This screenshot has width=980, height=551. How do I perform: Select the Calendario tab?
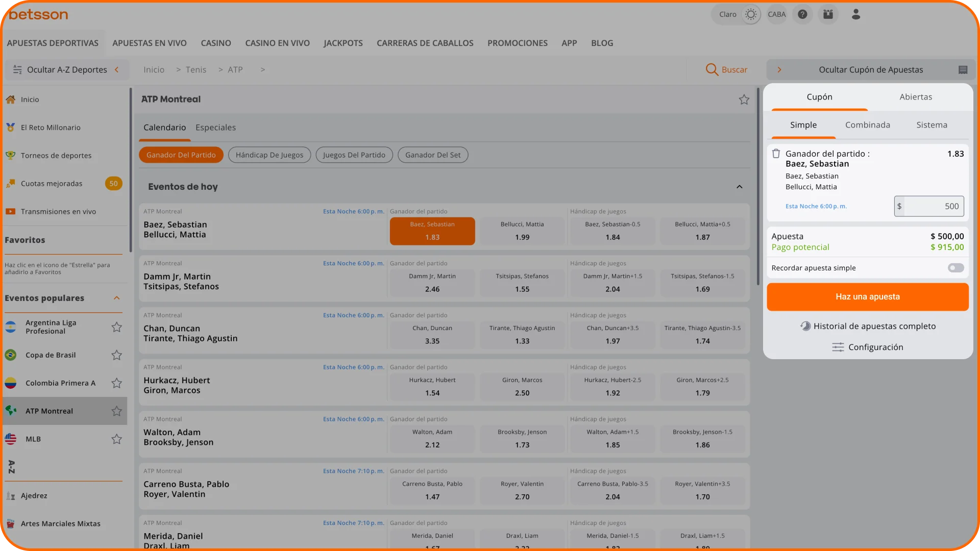tap(164, 128)
